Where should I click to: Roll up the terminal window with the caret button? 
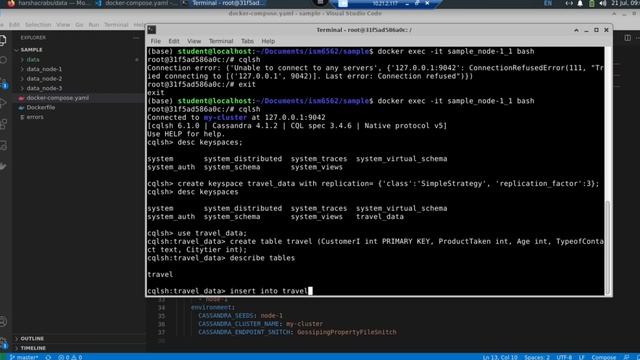[x=576, y=30]
